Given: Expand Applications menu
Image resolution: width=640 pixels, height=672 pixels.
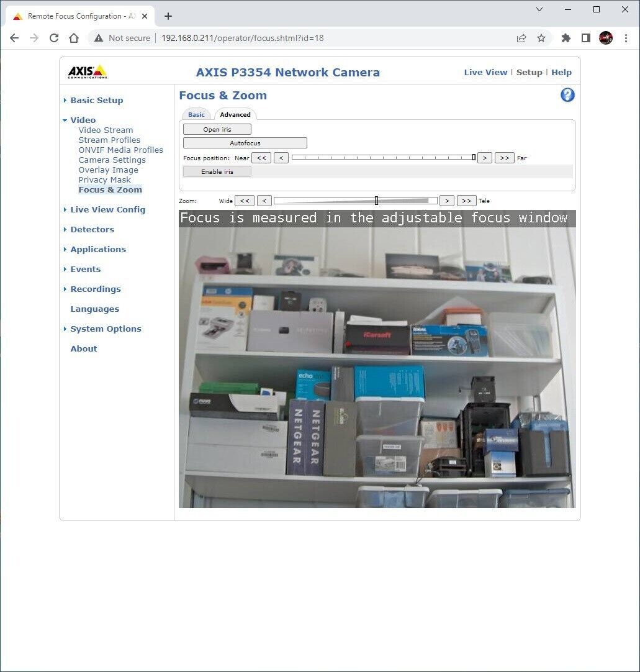Looking at the screenshot, I should coord(98,249).
